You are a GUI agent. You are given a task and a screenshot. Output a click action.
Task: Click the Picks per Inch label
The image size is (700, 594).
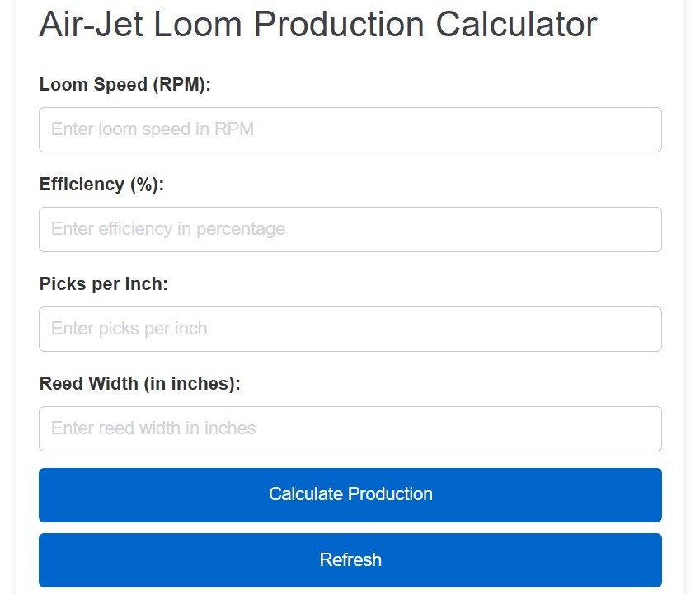[102, 283]
